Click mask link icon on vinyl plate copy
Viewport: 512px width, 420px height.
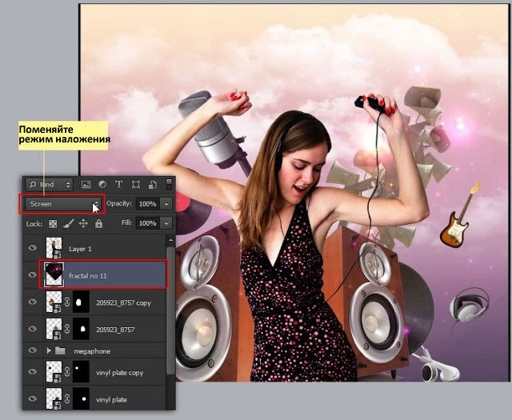click(67, 372)
